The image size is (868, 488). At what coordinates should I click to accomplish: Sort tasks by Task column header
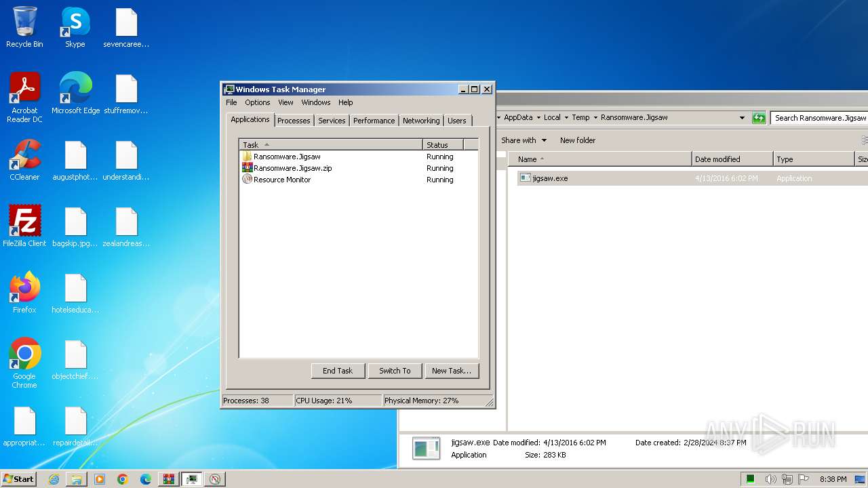[x=331, y=144]
